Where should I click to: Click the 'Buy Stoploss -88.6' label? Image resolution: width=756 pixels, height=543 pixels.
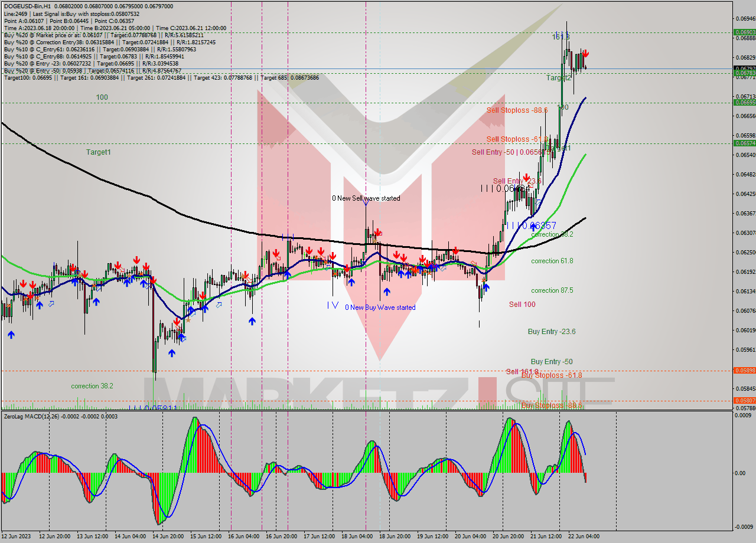[552, 405]
